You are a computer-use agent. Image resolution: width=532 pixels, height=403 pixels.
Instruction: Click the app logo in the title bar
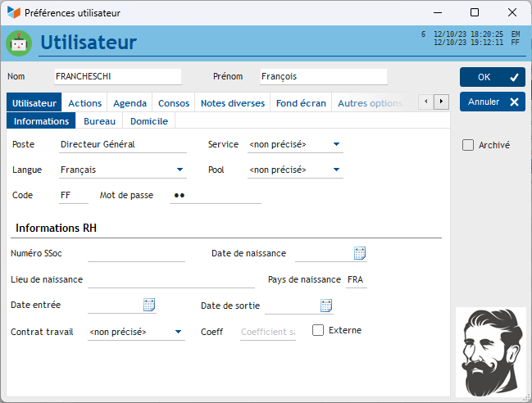(13, 12)
